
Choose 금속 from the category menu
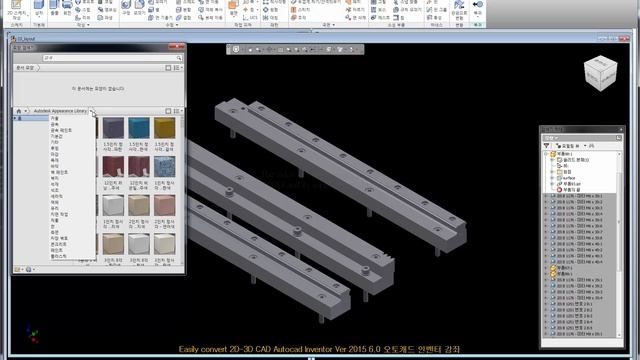point(54,124)
